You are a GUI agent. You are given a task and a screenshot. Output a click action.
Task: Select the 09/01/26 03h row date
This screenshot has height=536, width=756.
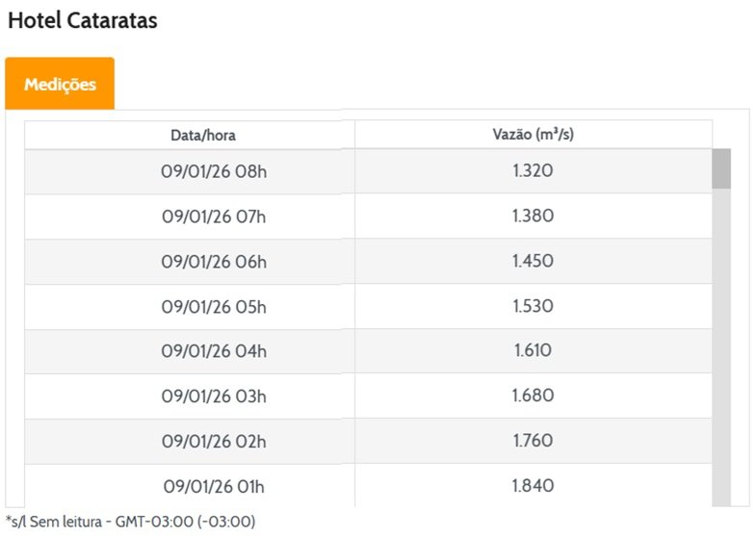click(x=214, y=396)
